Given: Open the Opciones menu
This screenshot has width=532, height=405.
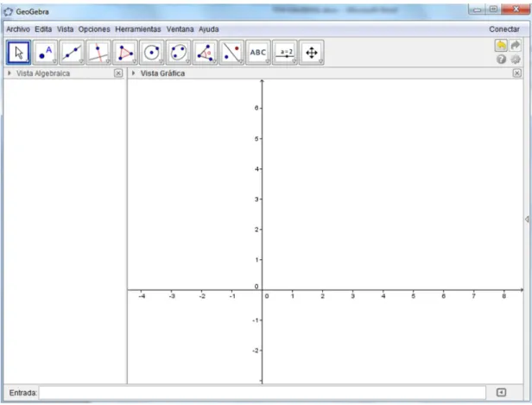Looking at the screenshot, I should tap(94, 29).
